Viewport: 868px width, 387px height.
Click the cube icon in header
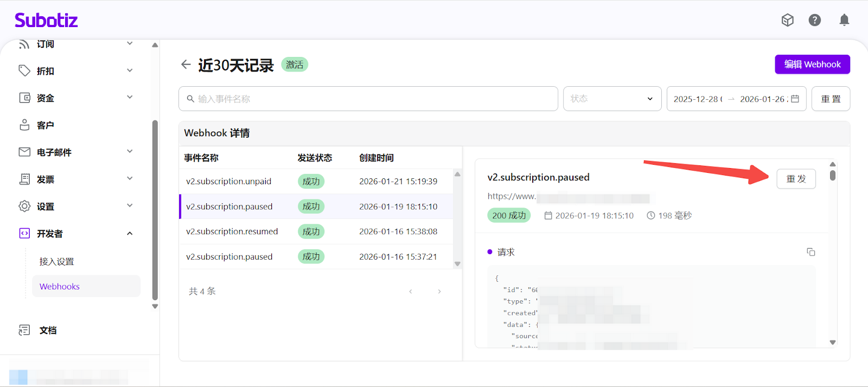coord(787,21)
